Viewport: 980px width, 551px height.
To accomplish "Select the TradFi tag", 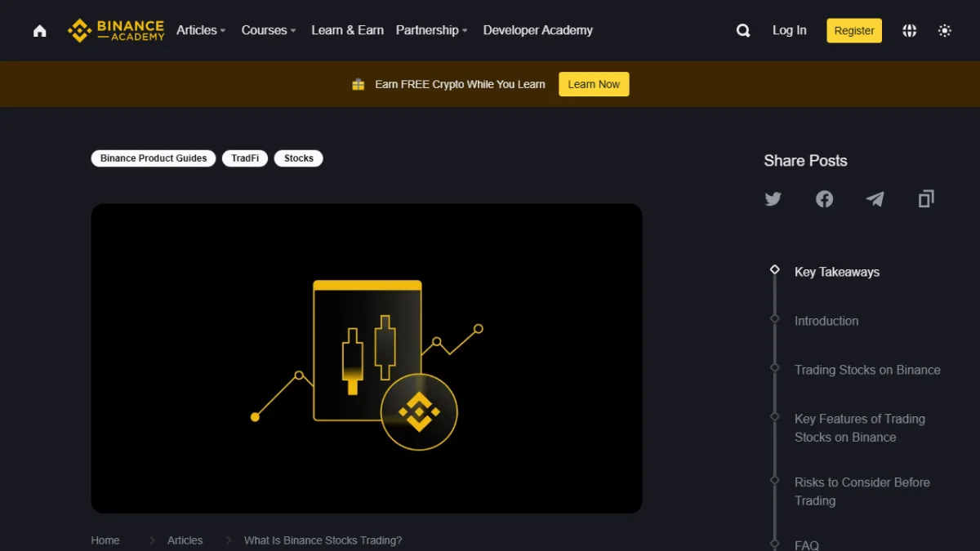I will (x=245, y=158).
